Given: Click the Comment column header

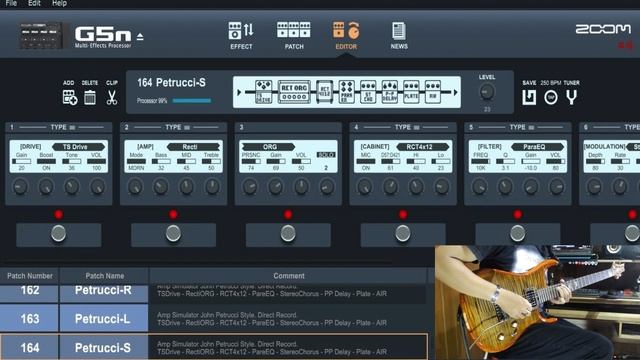Looking at the screenshot, I should click(x=289, y=276).
